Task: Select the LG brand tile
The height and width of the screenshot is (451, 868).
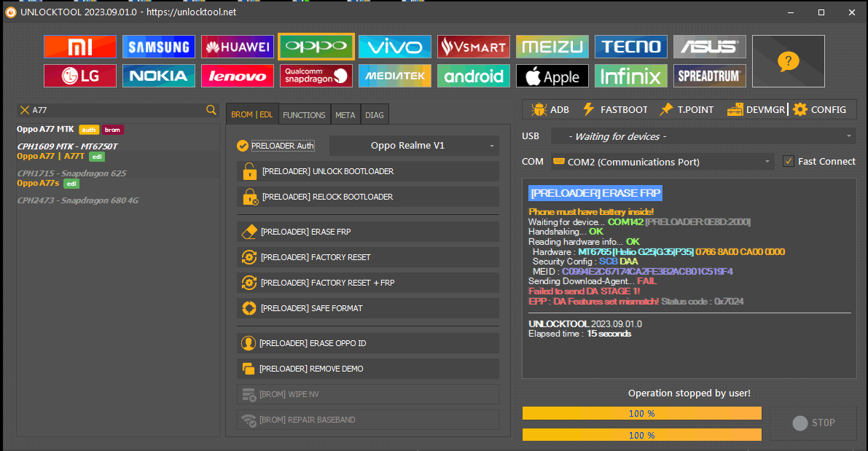Action: click(x=79, y=76)
